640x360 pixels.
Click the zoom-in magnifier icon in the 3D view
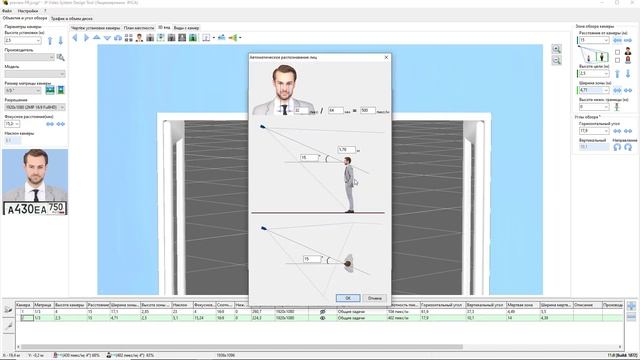coord(556,49)
